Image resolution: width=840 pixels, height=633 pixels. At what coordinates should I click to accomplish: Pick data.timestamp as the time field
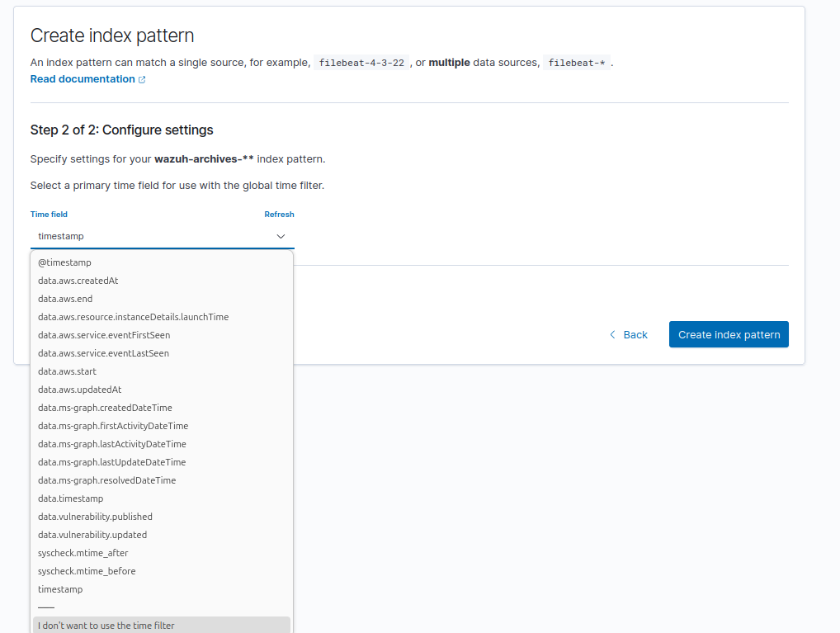point(70,498)
